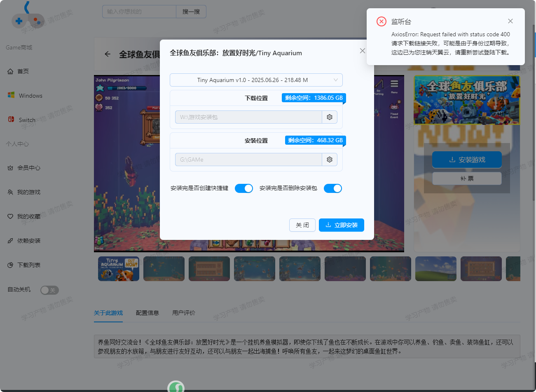Click the search input field

click(x=139, y=12)
